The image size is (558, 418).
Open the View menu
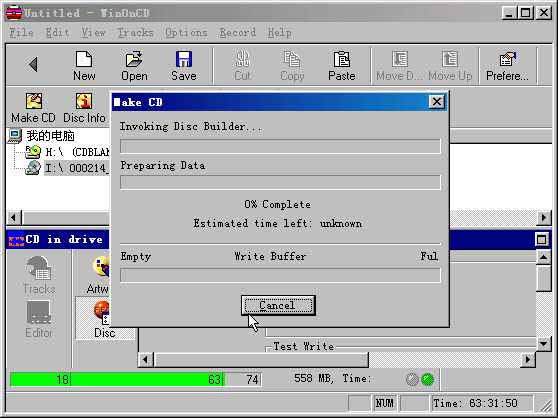tap(93, 32)
